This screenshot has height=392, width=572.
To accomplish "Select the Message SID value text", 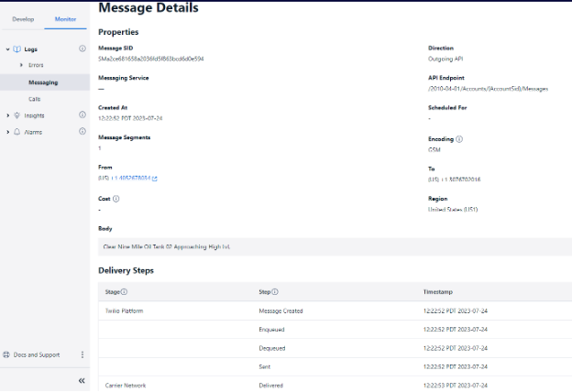I will [151, 59].
